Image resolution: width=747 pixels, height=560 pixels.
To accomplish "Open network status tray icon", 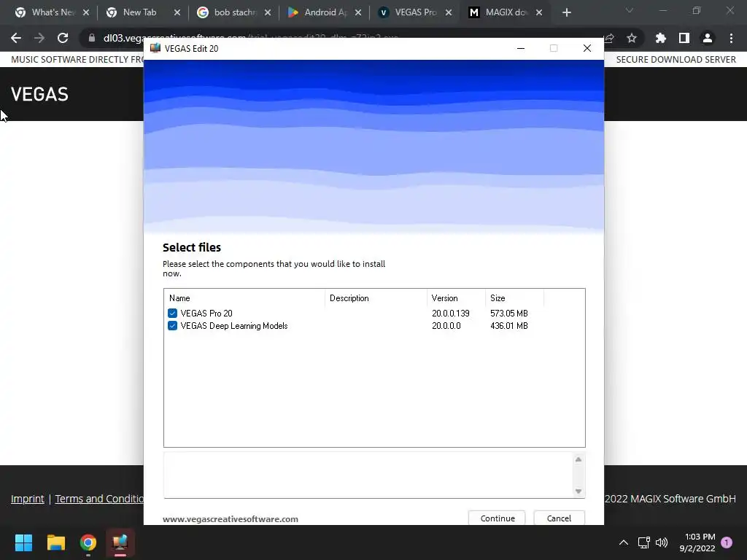I will coord(644,542).
